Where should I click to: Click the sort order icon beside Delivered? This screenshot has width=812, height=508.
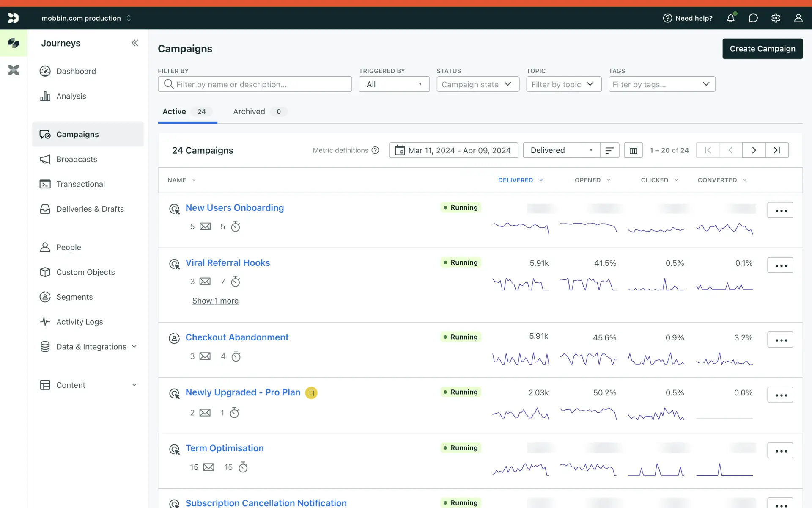(x=609, y=151)
